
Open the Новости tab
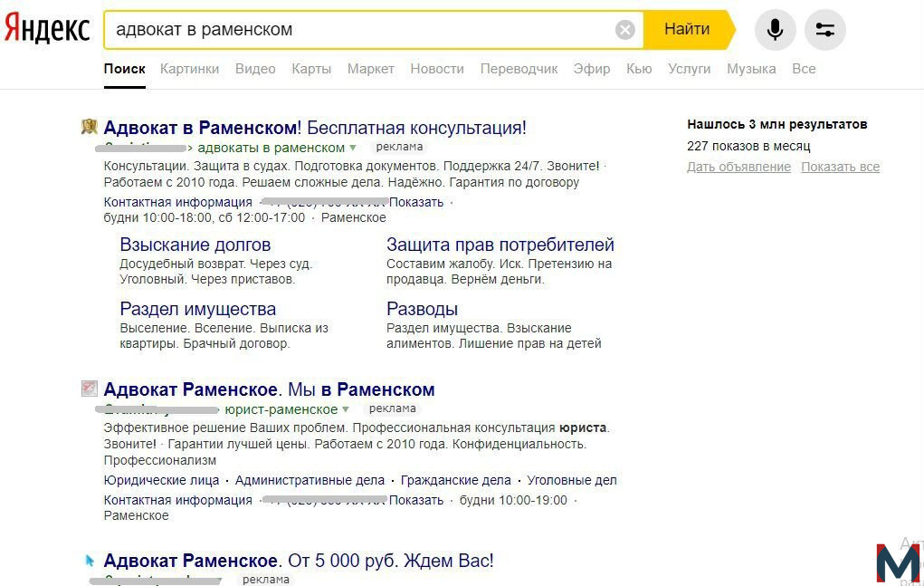[437, 69]
